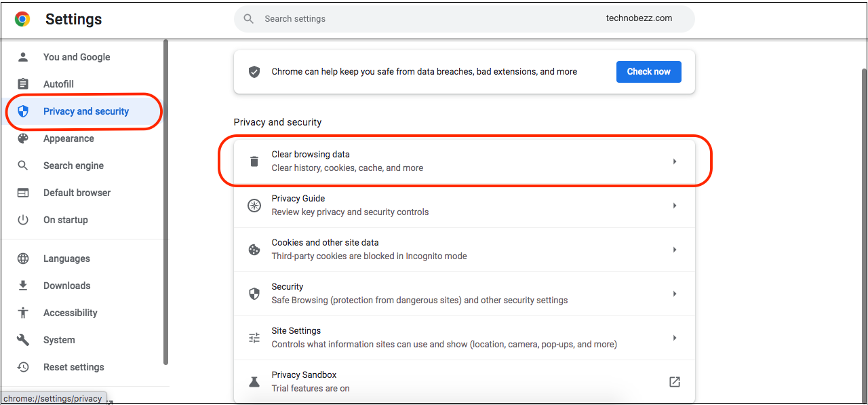The height and width of the screenshot is (405, 868).
Task: Click the Security shield icon in the list
Action: click(254, 294)
